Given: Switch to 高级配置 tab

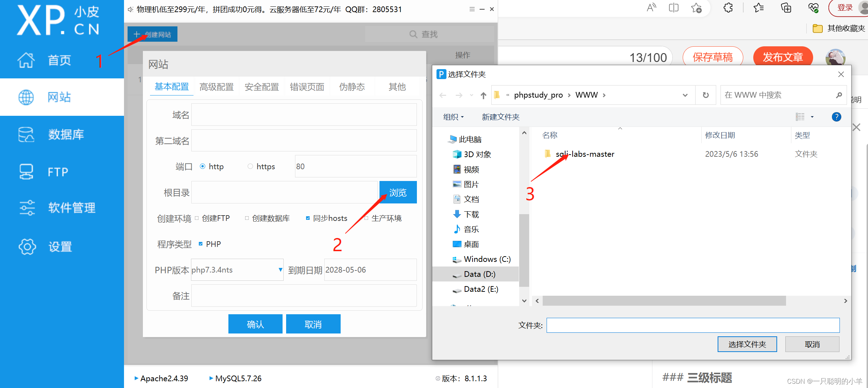Looking at the screenshot, I should (x=217, y=87).
